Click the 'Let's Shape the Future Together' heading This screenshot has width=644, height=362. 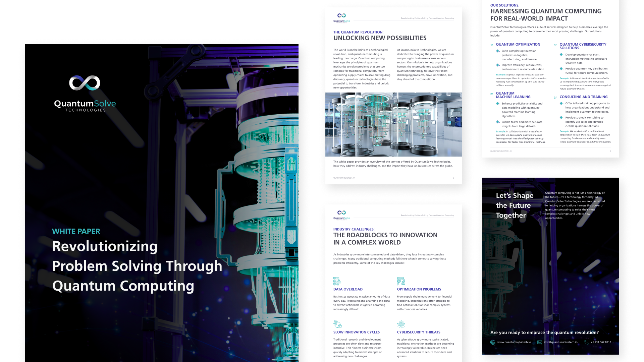(x=514, y=205)
